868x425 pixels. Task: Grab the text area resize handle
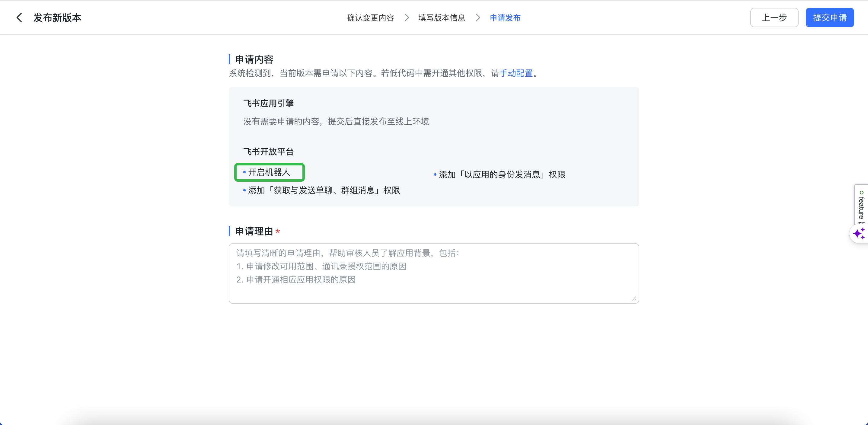(x=634, y=298)
